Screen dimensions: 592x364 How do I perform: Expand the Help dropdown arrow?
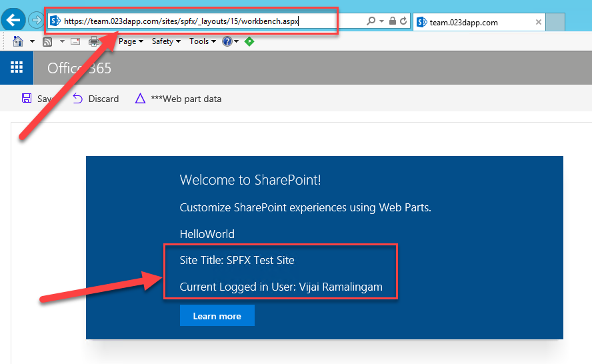coord(237,41)
